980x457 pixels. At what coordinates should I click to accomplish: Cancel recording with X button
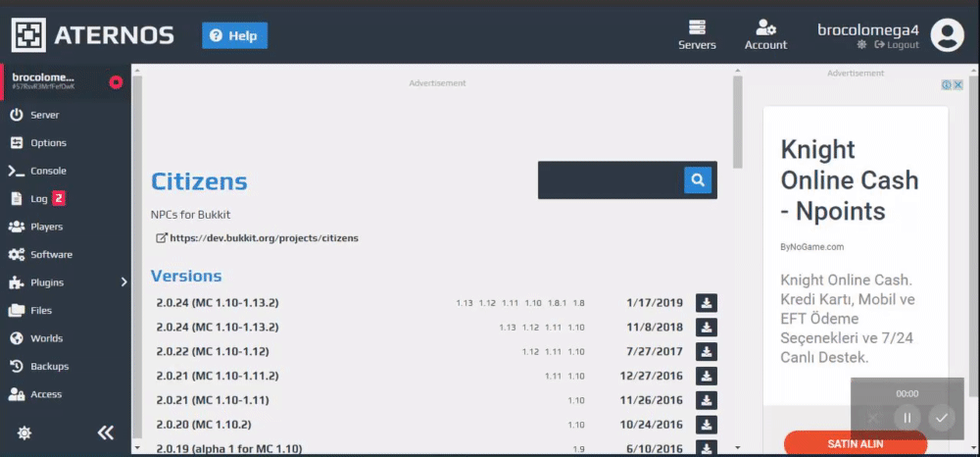coord(873,418)
